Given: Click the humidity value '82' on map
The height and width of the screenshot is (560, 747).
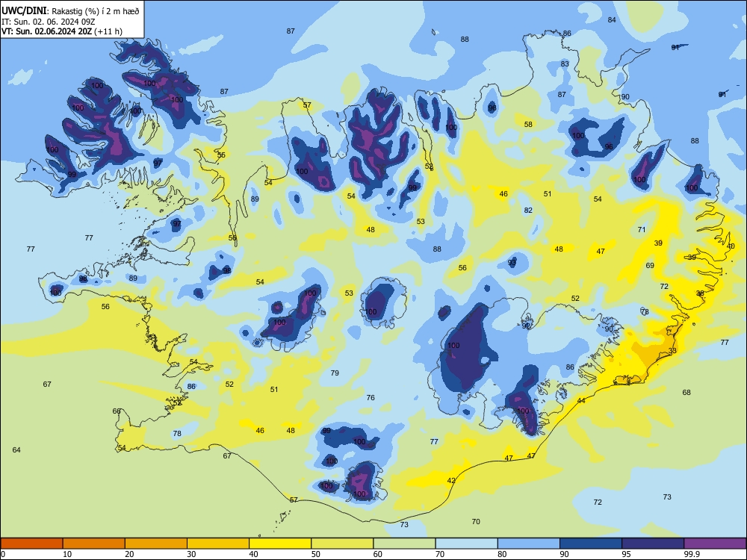Looking at the screenshot, I should [528, 210].
